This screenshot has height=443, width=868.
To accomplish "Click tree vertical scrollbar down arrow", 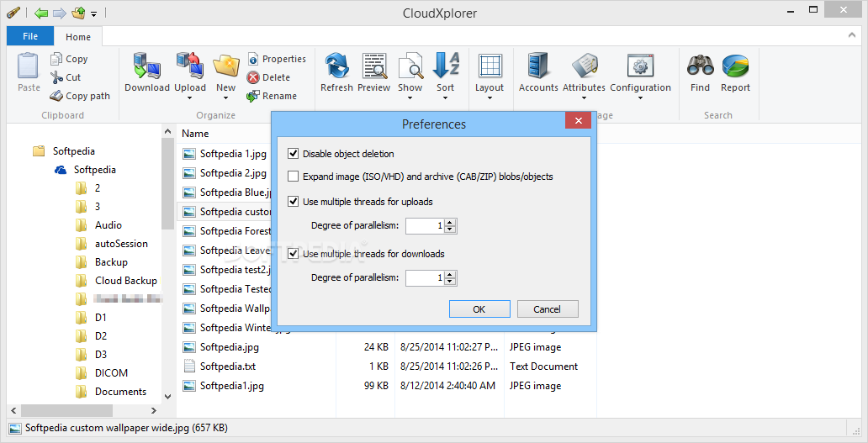I will point(167,397).
